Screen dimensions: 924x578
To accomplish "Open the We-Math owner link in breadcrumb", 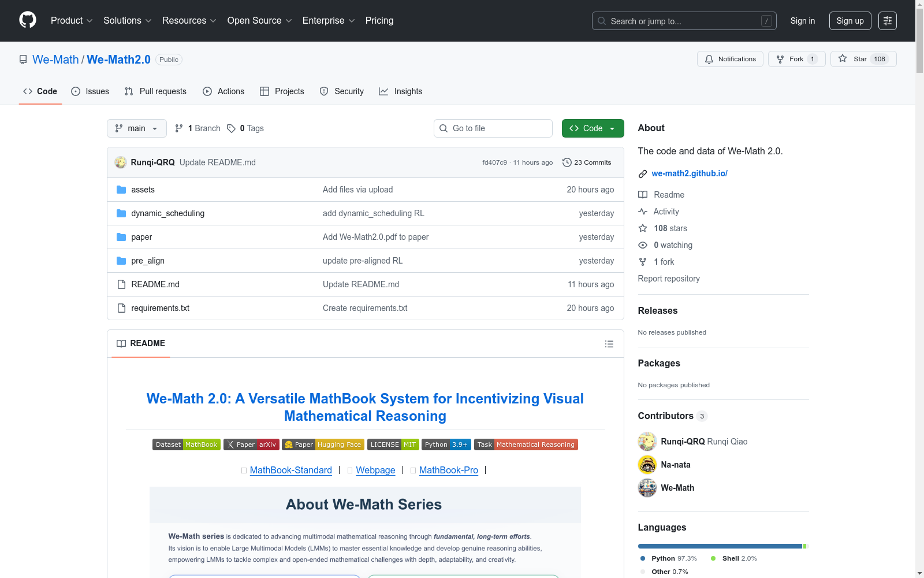I will [55, 60].
